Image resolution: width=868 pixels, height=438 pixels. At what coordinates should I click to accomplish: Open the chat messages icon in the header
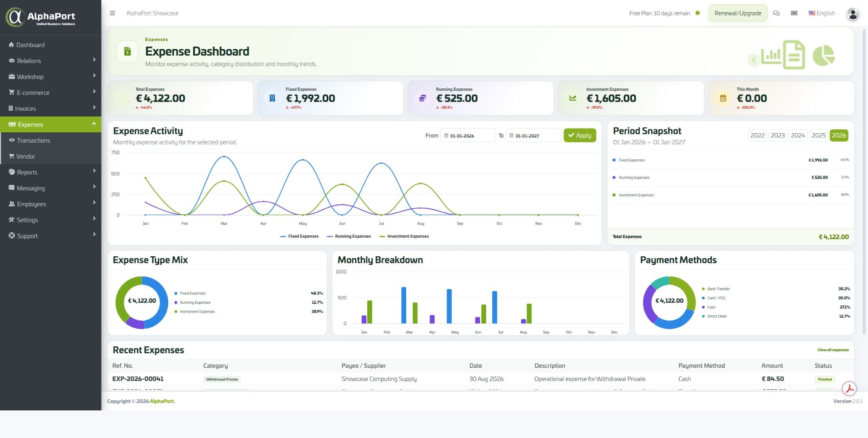point(776,13)
